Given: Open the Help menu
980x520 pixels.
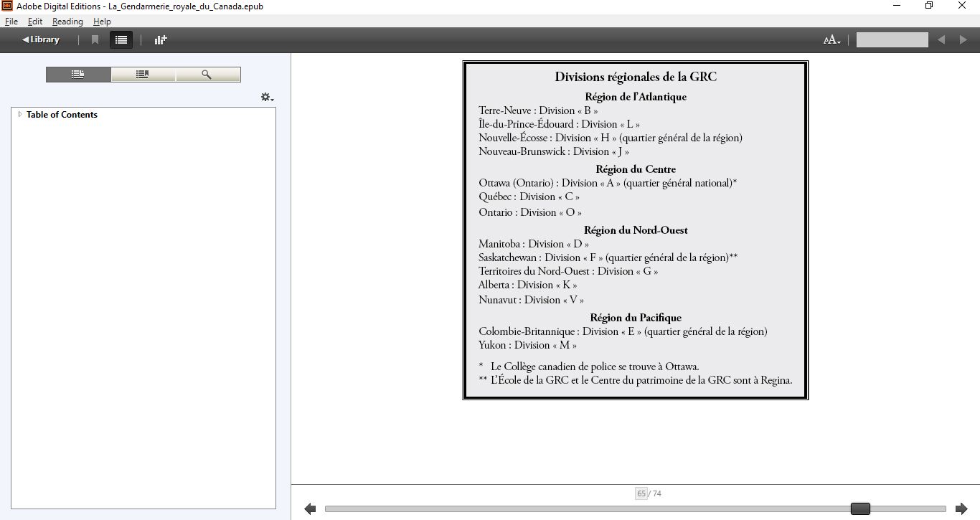Looking at the screenshot, I should click(x=102, y=22).
